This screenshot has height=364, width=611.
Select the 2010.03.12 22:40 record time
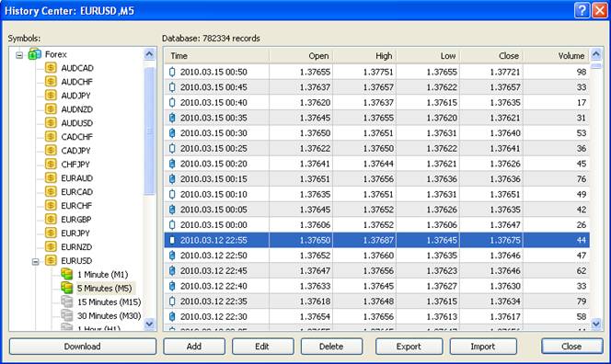click(213, 286)
